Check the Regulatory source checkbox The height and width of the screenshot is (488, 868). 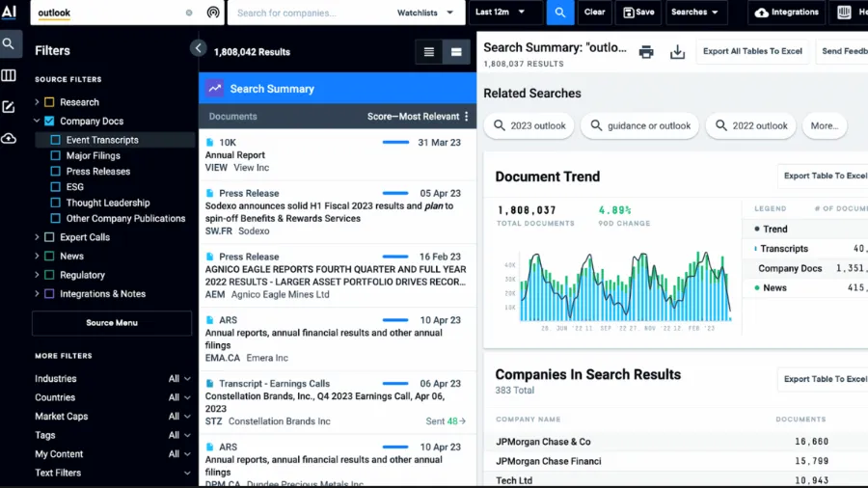pos(49,275)
